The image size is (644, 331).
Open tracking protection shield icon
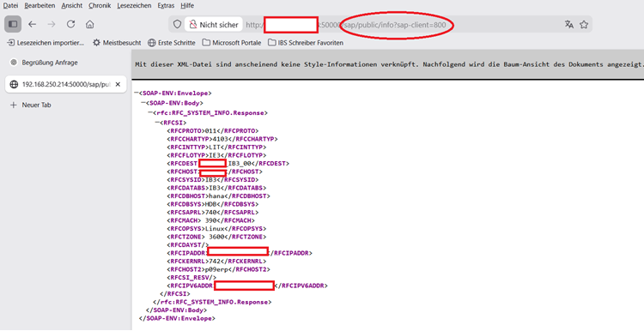[x=177, y=25]
